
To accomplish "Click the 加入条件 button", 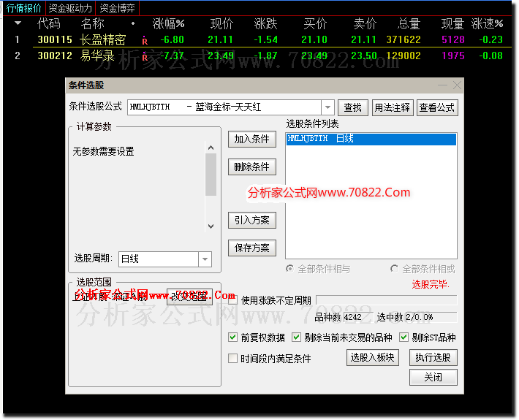I will [252, 140].
